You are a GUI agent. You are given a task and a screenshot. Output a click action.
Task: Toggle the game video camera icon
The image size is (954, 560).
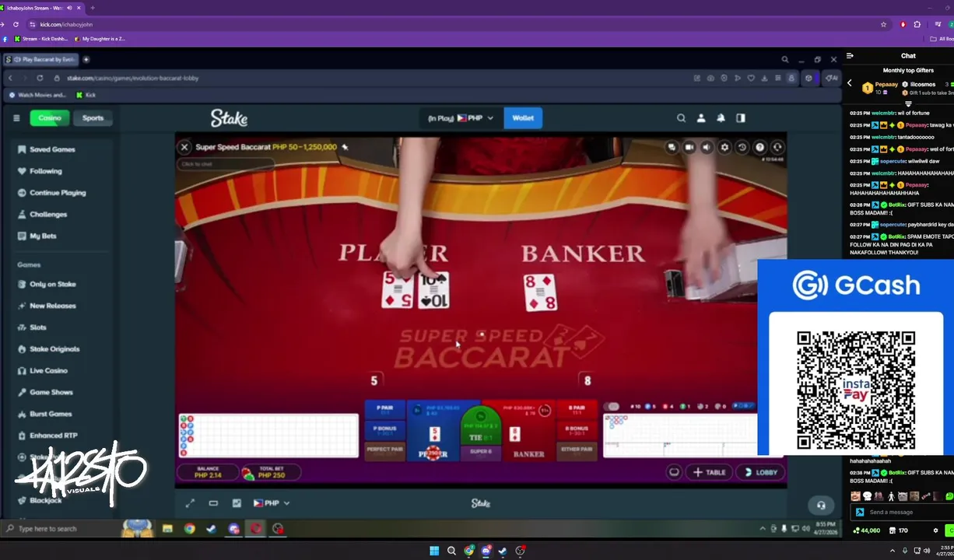pyautogui.click(x=689, y=147)
